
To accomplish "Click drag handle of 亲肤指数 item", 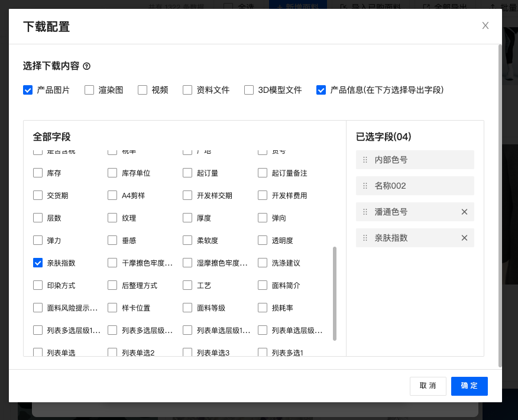I will (365, 238).
